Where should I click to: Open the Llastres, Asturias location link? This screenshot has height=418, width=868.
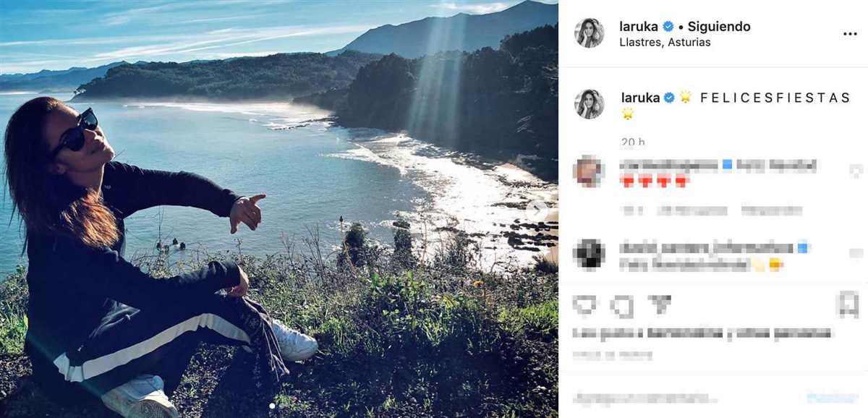click(665, 42)
